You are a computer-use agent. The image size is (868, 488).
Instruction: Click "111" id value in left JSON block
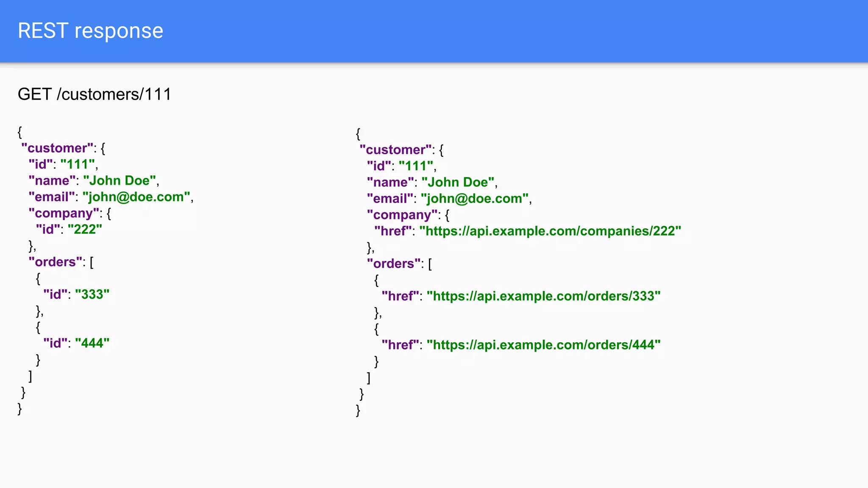point(78,164)
